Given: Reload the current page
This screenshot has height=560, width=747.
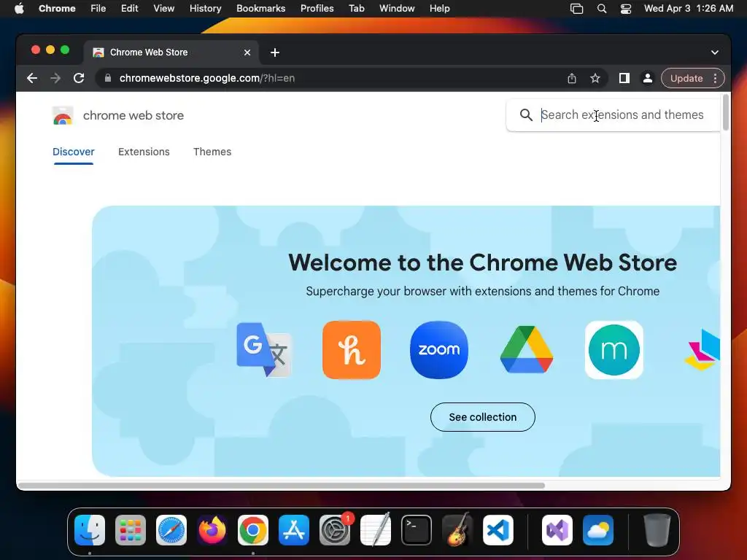Looking at the screenshot, I should (x=79, y=78).
